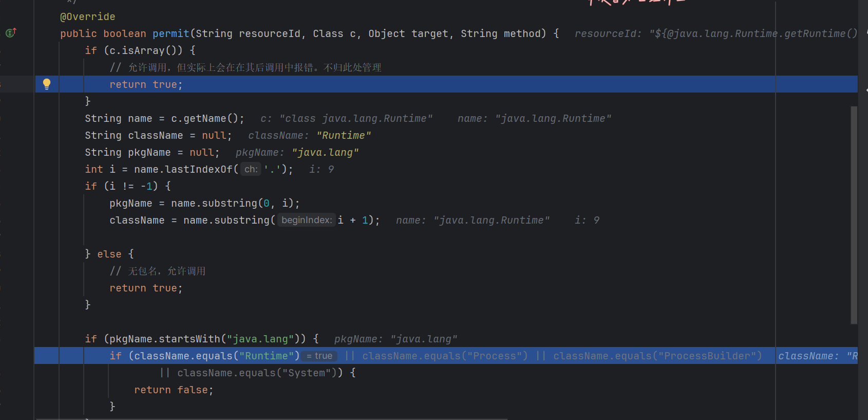868x420 pixels.
Task: Click the c.isArray() condition line
Action: (140, 50)
